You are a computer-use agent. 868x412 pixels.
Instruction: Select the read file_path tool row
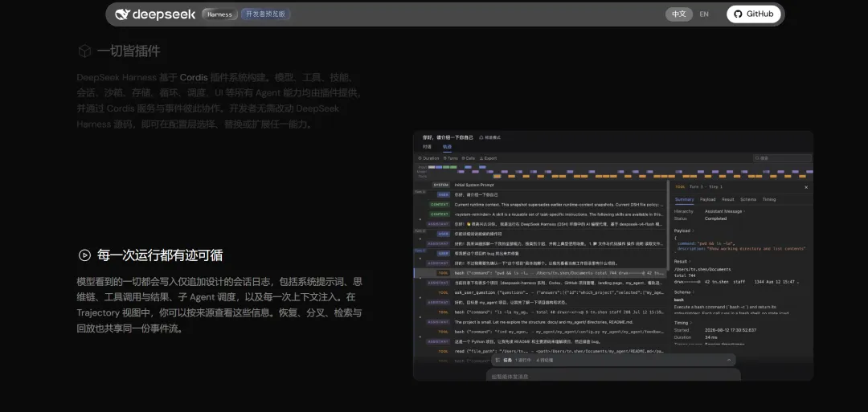click(540, 351)
